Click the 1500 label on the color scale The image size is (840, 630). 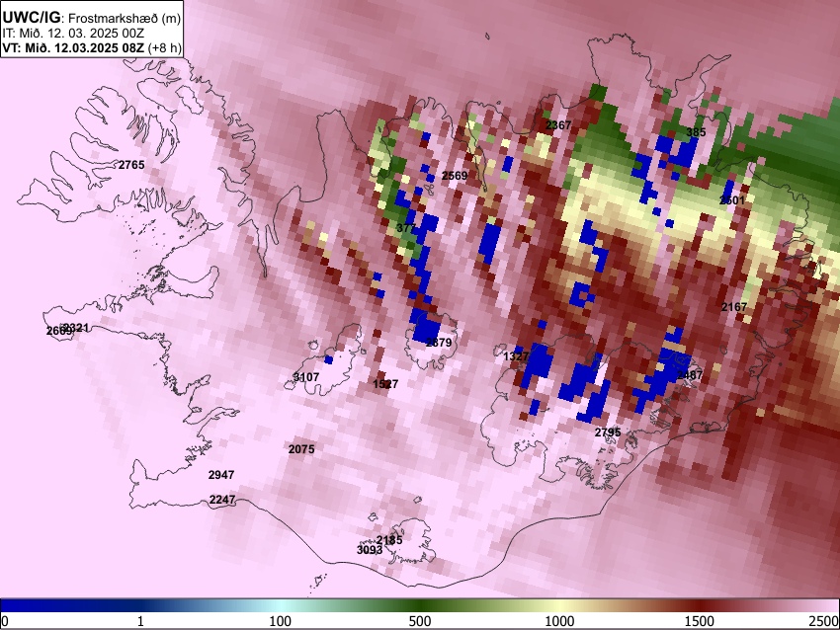700,621
